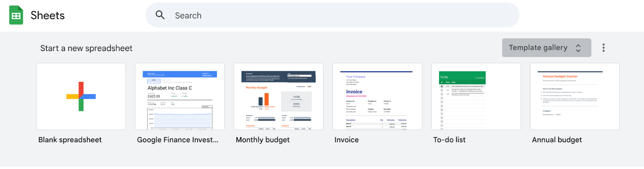Click the magnifying glass search icon

[x=160, y=15]
